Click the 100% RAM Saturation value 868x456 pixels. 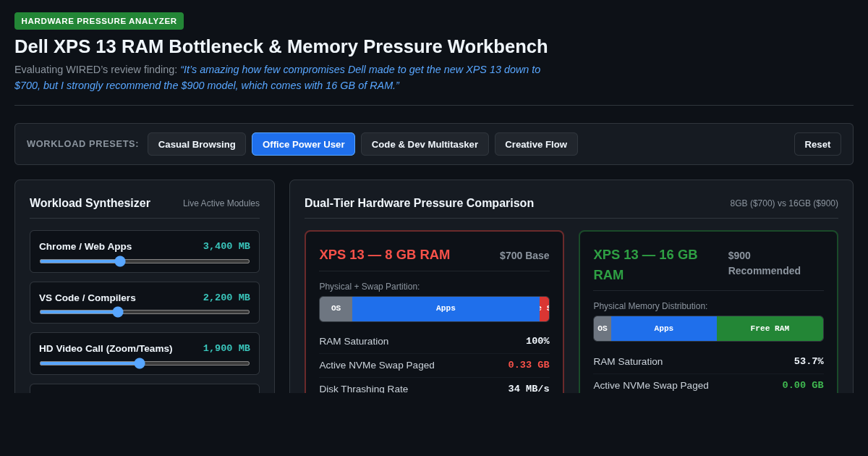pyautogui.click(x=537, y=341)
